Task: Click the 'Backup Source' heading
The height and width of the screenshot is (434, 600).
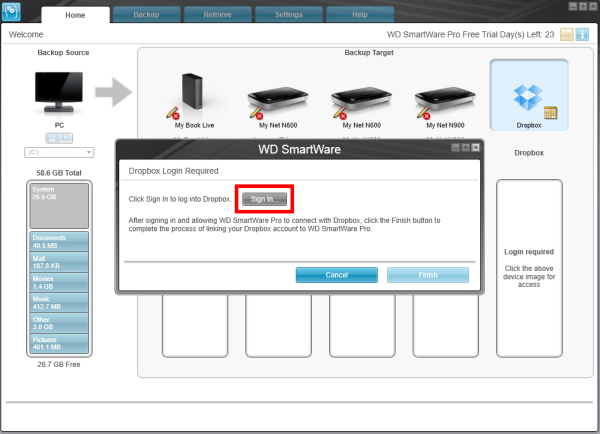Action: click(x=64, y=53)
